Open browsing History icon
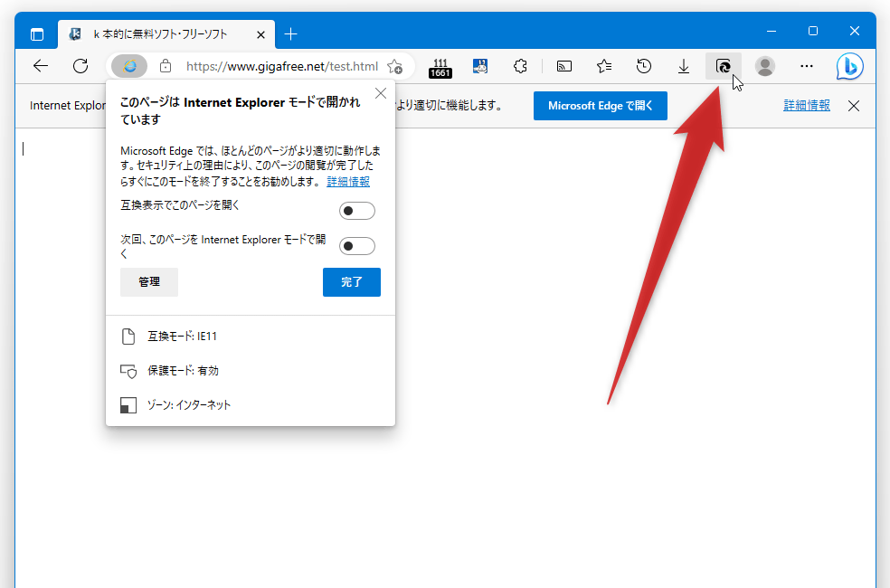Image resolution: width=890 pixels, height=588 pixels. [x=644, y=66]
